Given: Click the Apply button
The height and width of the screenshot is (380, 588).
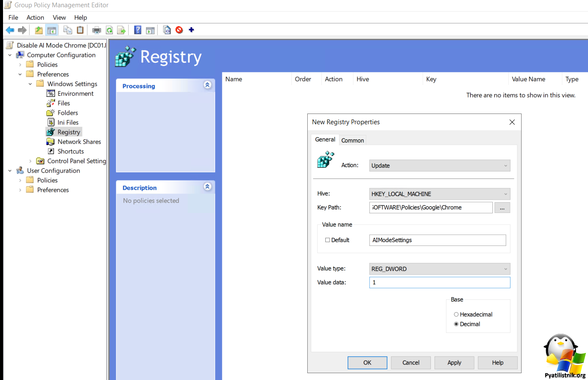Looking at the screenshot, I should [x=454, y=362].
